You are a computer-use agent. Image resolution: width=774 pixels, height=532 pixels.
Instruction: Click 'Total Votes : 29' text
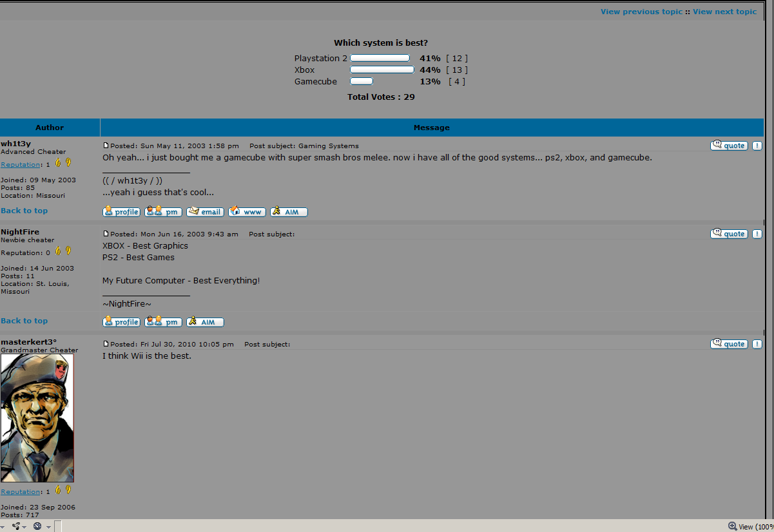click(x=381, y=97)
